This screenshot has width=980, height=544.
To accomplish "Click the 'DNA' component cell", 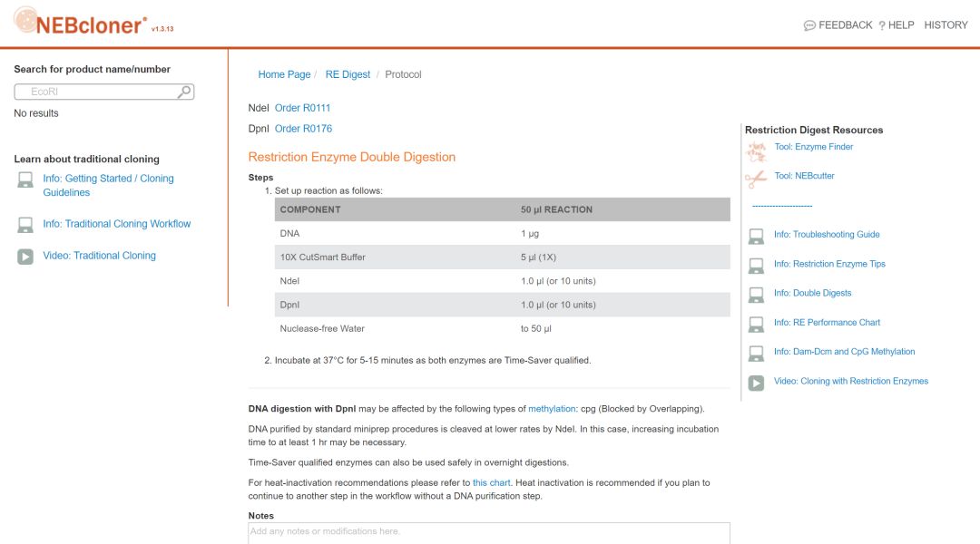I will point(289,234).
